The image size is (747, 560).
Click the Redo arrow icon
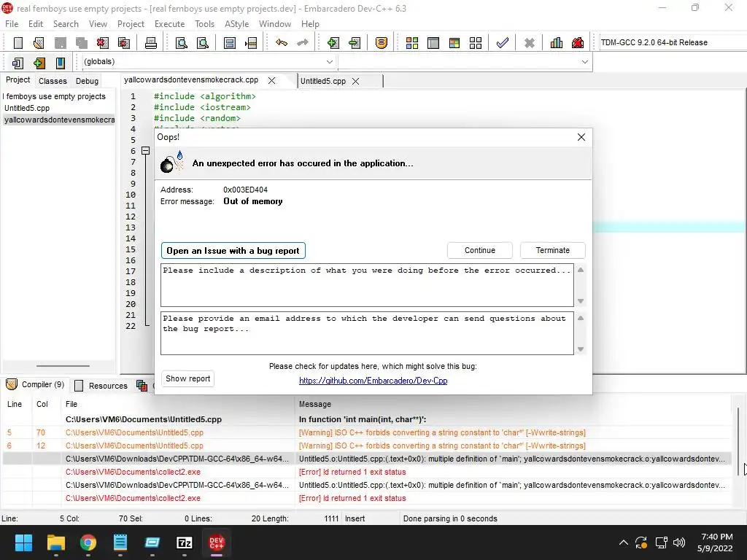(x=303, y=43)
